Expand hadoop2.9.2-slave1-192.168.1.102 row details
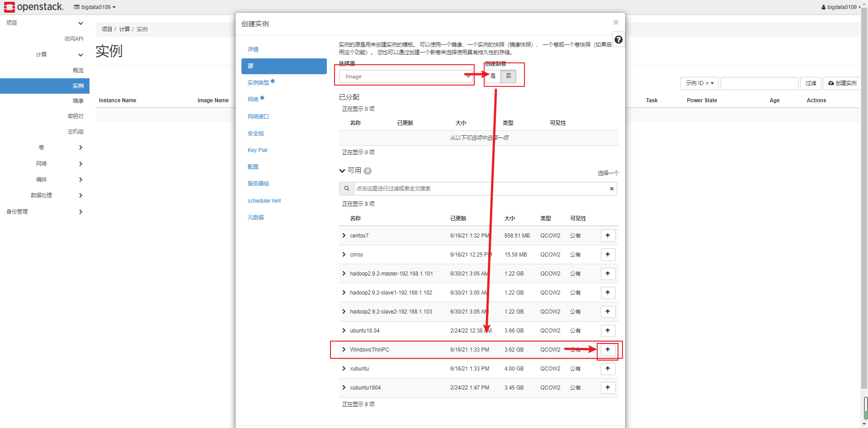Screen dimensions: 868x428 click(344, 293)
